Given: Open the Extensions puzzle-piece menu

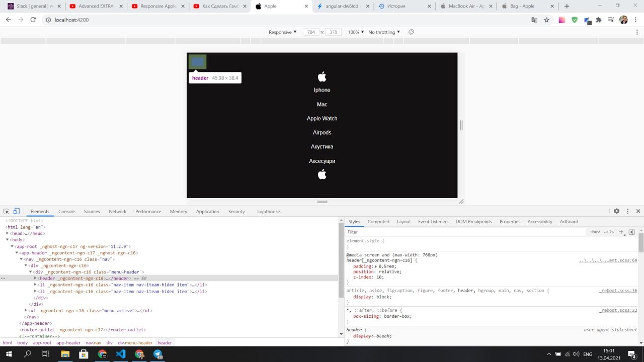Looking at the screenshot, I should click(x=599, y=20).
